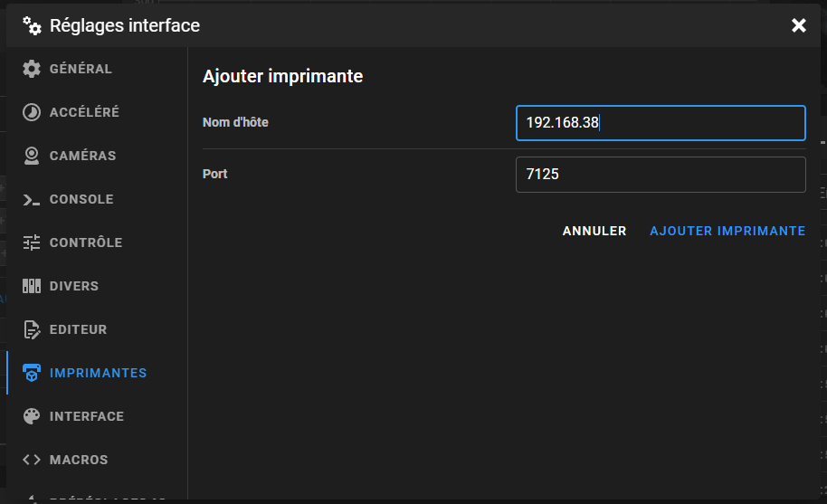Click the Accéléré timelapse icon
Image resolution: width=827 pixels, height=504 pixels.
32,112
